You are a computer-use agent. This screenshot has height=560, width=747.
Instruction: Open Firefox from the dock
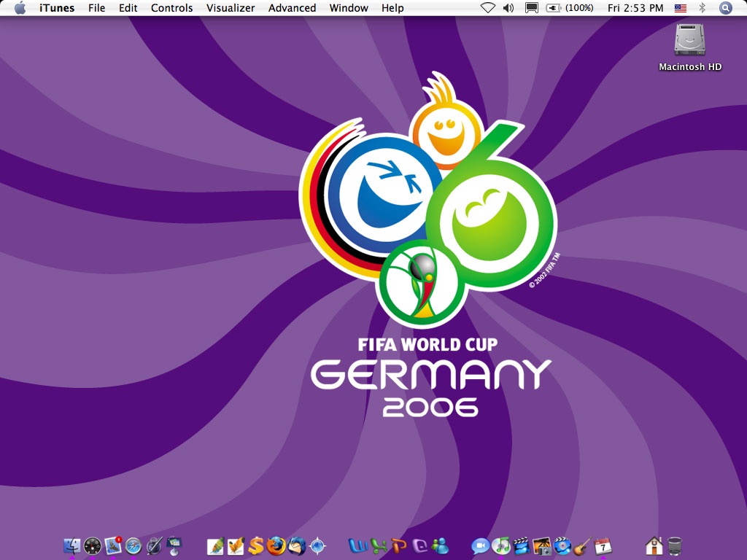(x=276, y=545)
